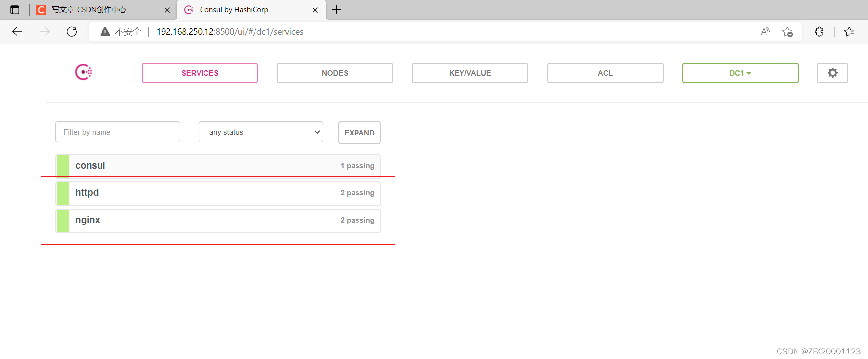Open the favorites list icon
Image resolution: width=868 pixels, height=359 pixels.
click(x=849, y=32)
